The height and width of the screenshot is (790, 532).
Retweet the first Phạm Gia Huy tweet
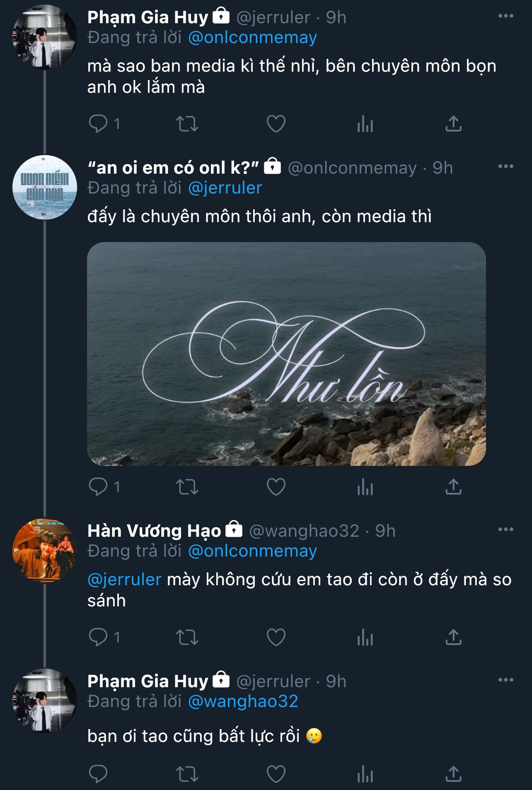pos(187,124)
